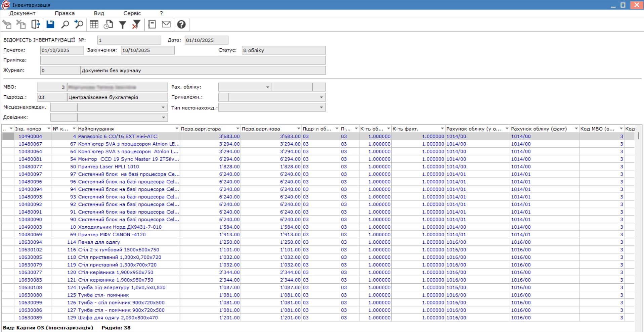Open the Найменування column filter arrow
Viewport: 644px width, 332px height.
[177, 129]
